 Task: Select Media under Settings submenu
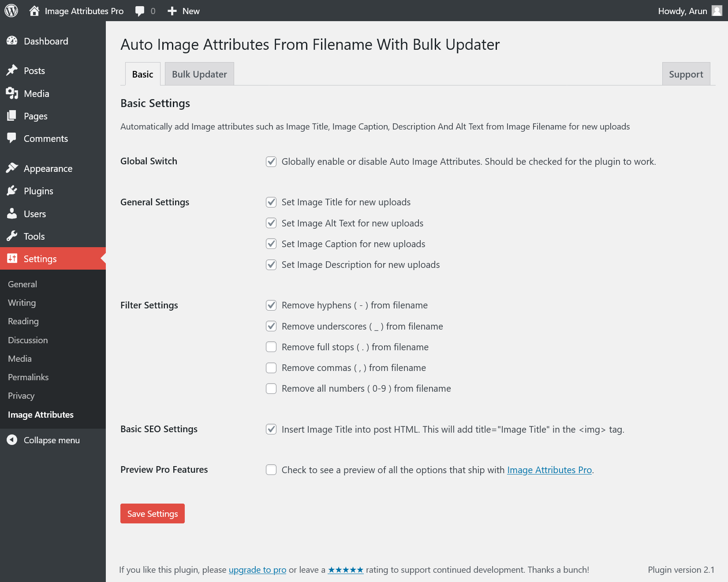[x=20, y=359]
